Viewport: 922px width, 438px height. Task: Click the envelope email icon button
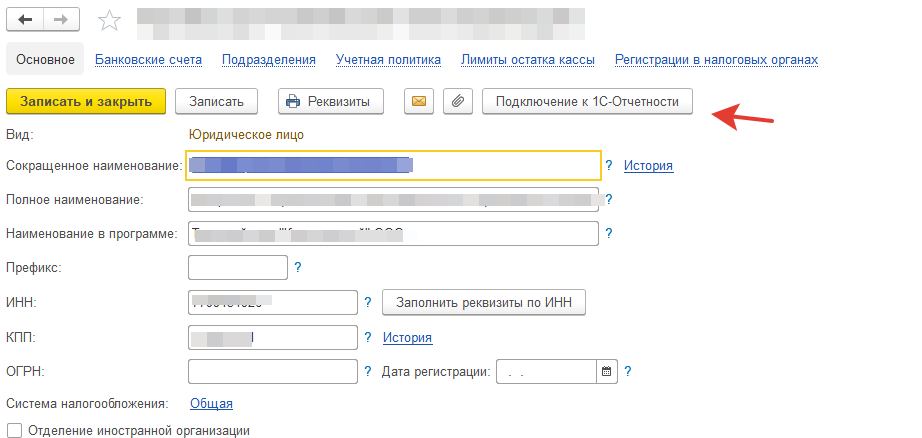(x=419, y=101)
